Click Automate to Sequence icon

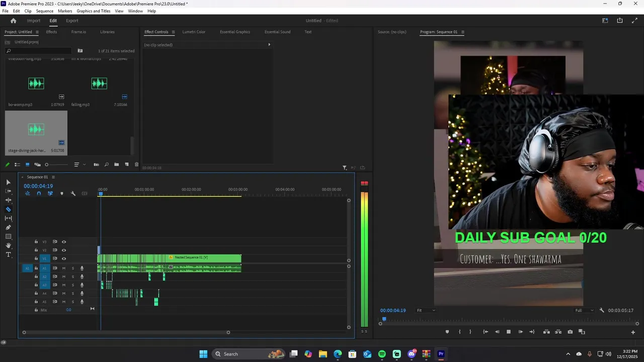tap(97, 164)
